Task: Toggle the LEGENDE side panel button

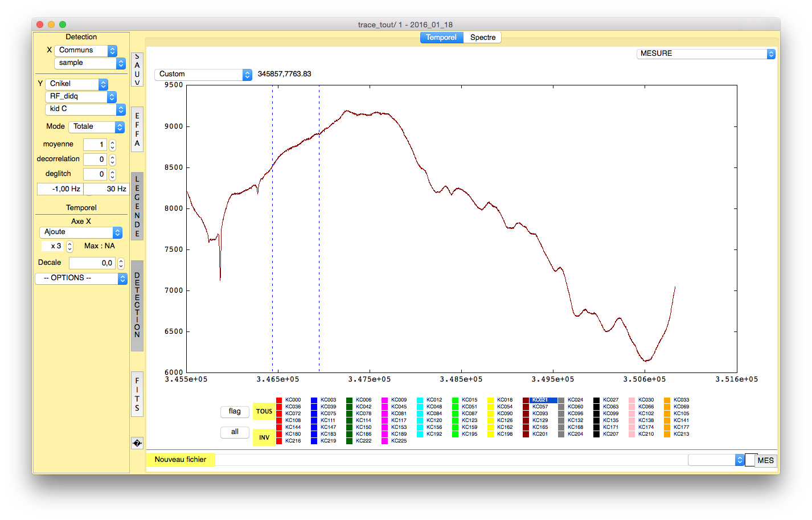Action: [137, 206]
